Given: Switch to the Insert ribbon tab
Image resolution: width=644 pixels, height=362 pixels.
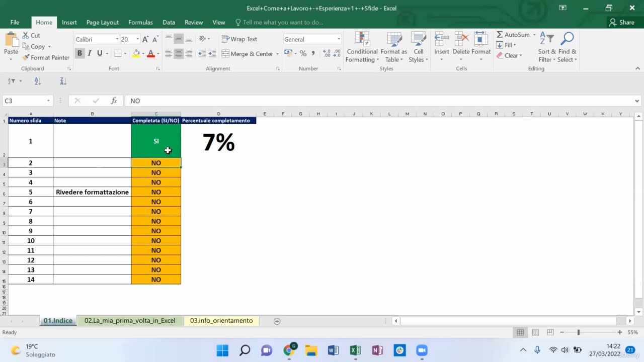Looking at the screenshot, I should tap(69, 22).
